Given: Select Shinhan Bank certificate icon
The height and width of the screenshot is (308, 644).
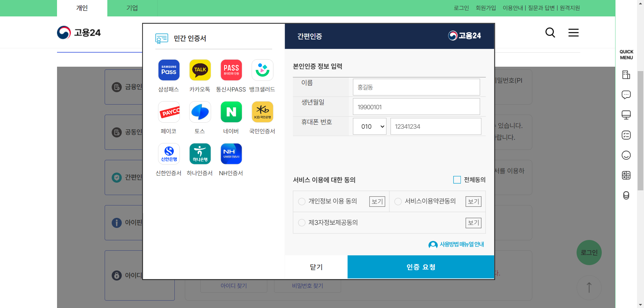Looking at the screenshot, I should pyautogui.click(x=169, y=154).
